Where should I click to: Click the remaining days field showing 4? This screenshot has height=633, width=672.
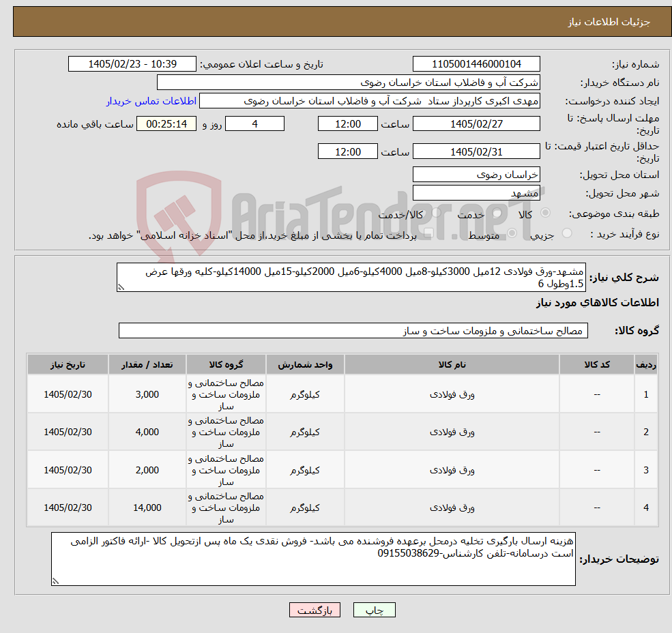[254, 124]
